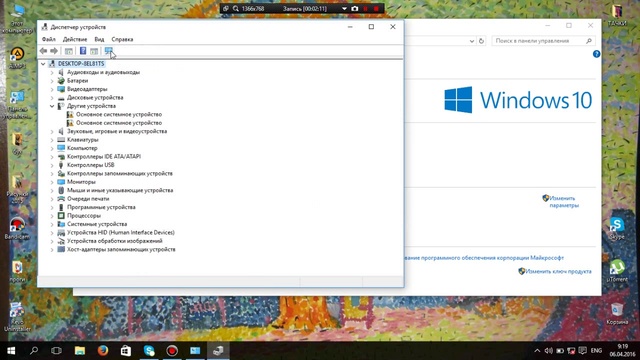The height and width of the screenshot is (360, 640).
Task: Click the Видеоадаптеры display adapter icon
Action: click(61, 89)
